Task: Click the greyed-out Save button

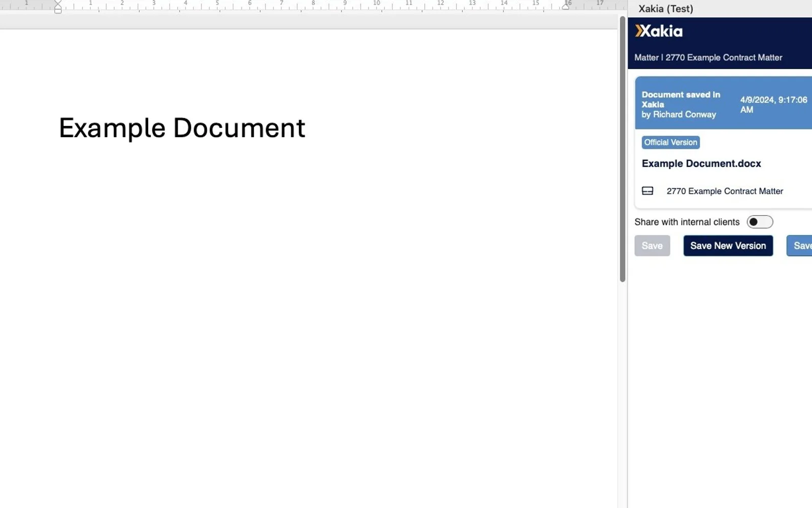Action: (652, 246)
